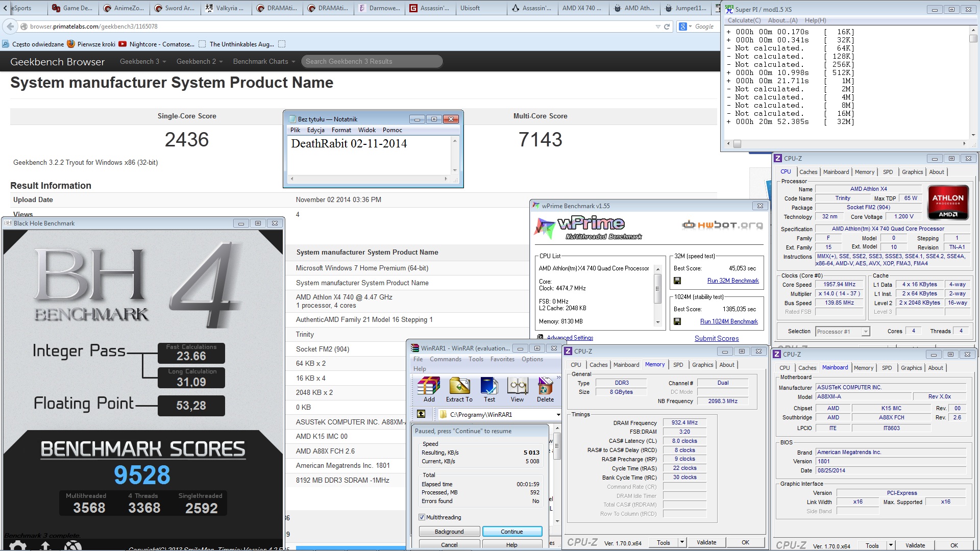980x551 pixels.
Task: Click the upload arrow icon in Black Hole Benchmark
Action: pyautogui.click(x=45, y=545)
